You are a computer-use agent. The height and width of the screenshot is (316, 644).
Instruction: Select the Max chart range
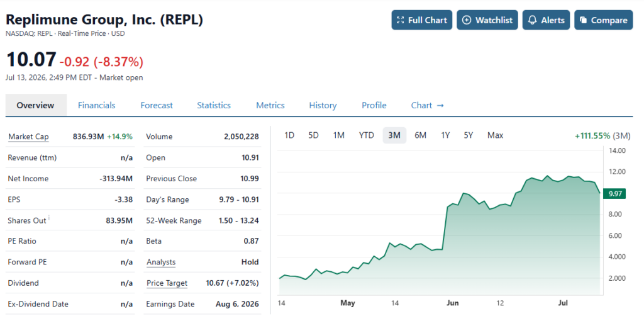click(496, 135)
